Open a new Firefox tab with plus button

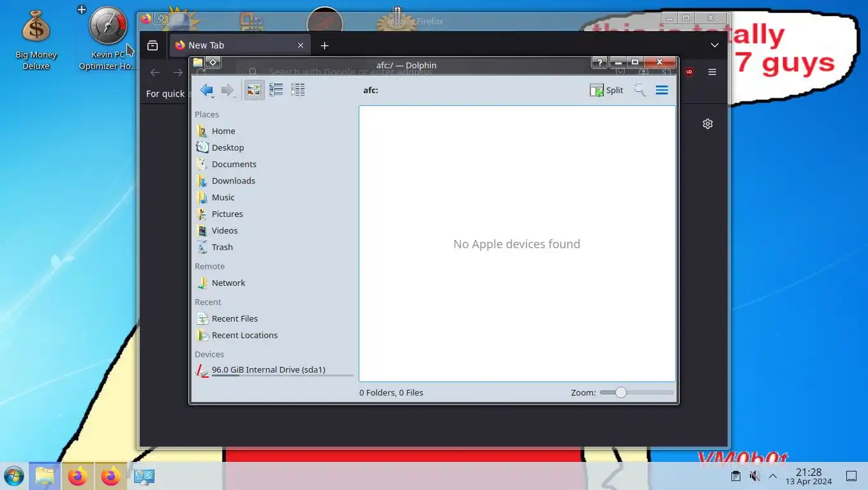pos(324,45)
